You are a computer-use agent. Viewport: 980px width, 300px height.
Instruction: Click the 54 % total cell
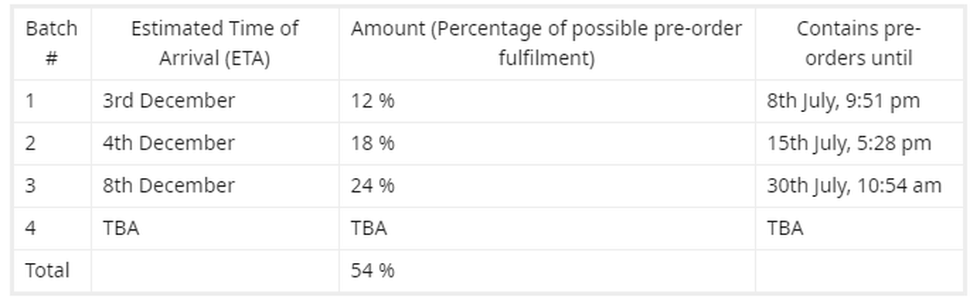click(x=547, y=271)
